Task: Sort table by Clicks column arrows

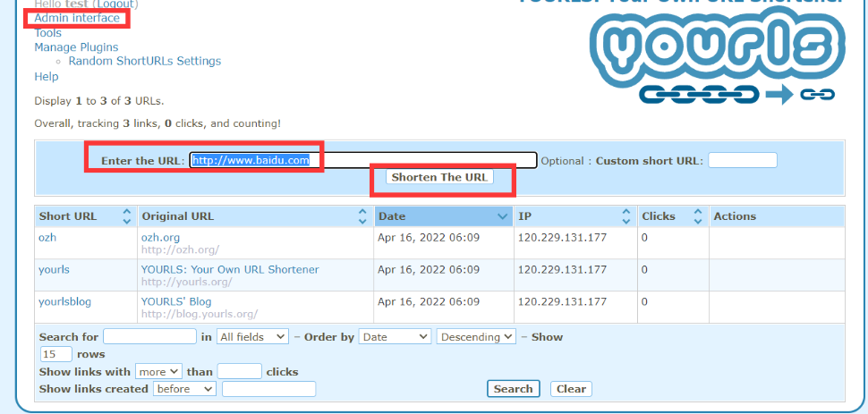Action: coord(696,216)
